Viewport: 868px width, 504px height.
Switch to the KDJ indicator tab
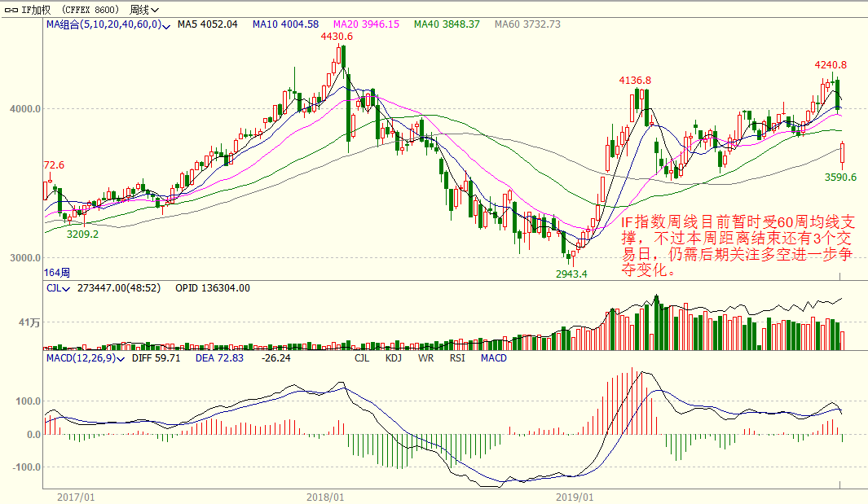(x=394, y=358)
